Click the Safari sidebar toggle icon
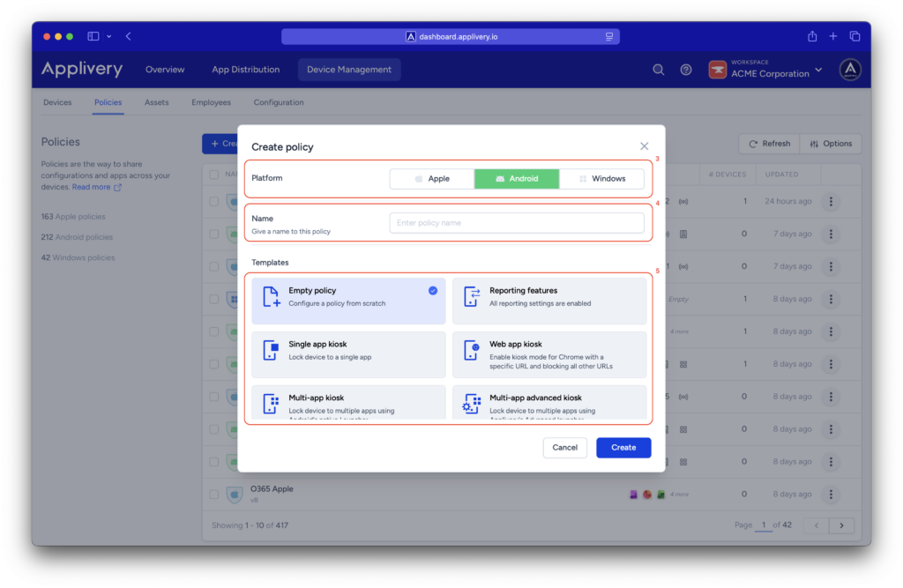This screenshot has width=903, height=588. click(x=93, y=36)
